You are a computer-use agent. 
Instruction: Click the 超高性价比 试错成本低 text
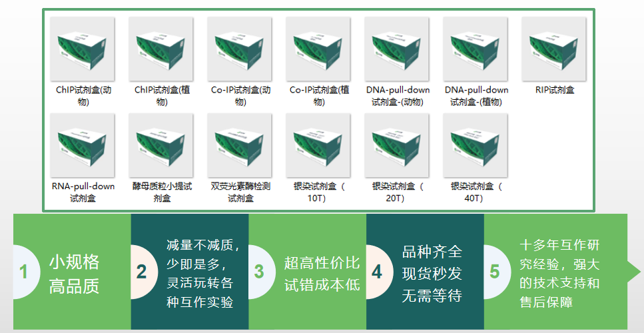pos(322,274)
